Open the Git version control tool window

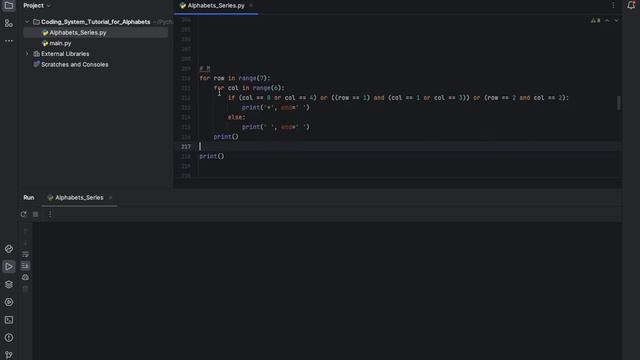(x=9, y=355)
